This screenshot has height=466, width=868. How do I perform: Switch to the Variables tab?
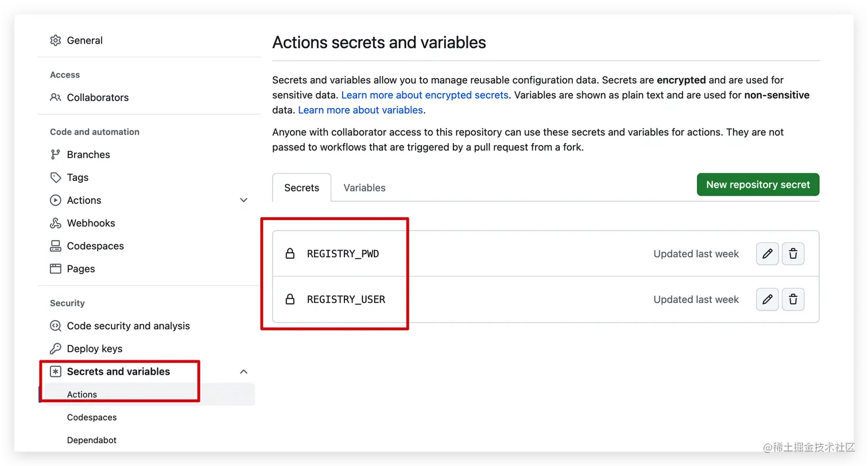click(x=365, y=188)
